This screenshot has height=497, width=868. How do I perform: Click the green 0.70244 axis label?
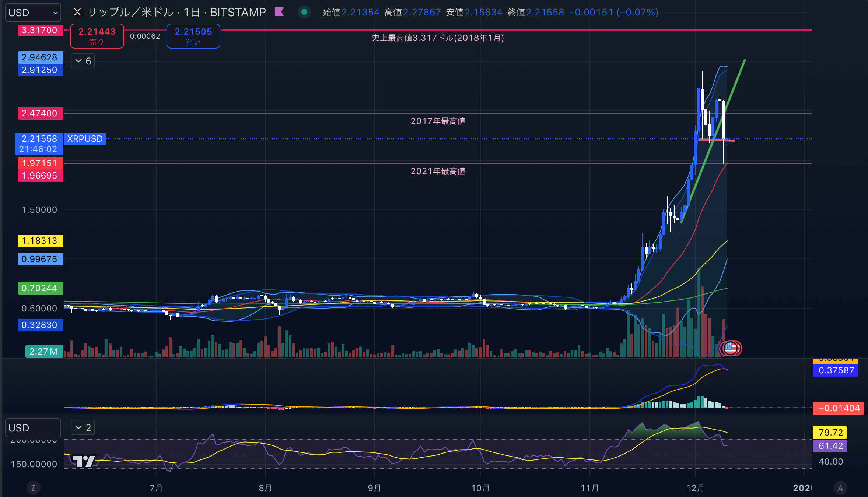click(41, 288)
